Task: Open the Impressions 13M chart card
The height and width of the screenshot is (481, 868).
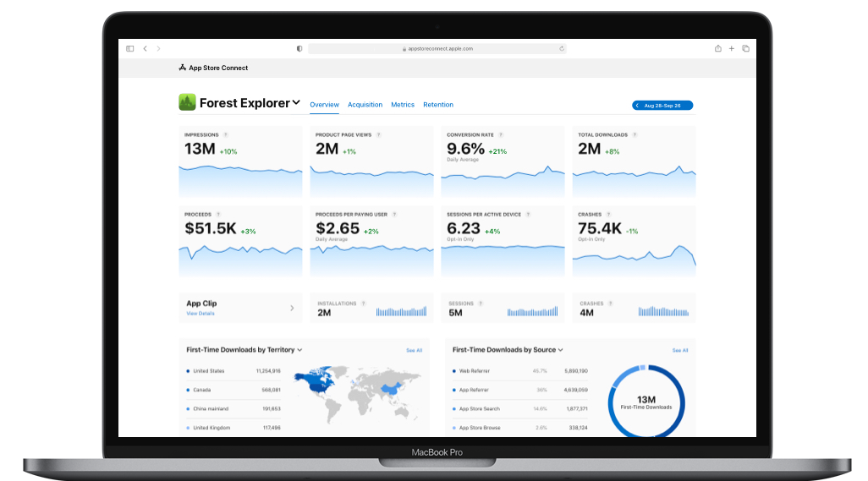Action: tap(240, 161)
